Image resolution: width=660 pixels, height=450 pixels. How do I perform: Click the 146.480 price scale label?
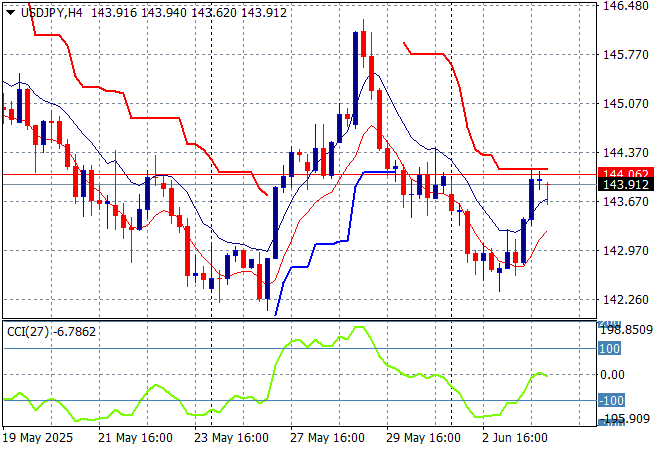click(626, 6)
